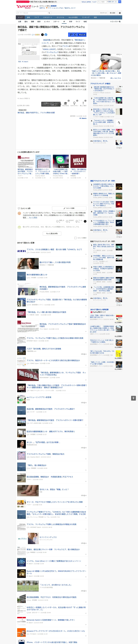This screenshot has height=644, width=138.
Task: Open the ASKUL LOGIST link in article body
Action: [49, 49]
